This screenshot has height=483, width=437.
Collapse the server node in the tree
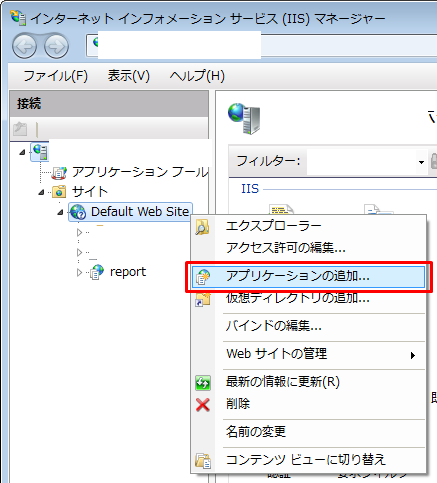22,152
